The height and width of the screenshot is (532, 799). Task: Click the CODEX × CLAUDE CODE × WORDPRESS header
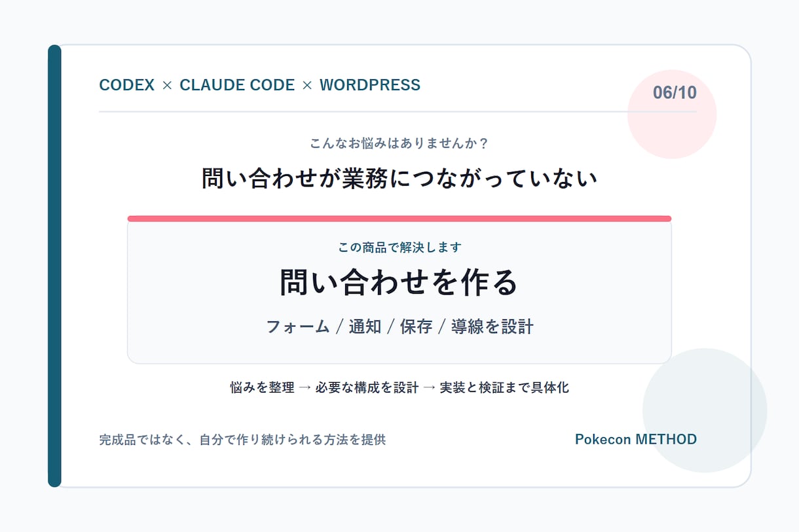[x=259, y=85]
